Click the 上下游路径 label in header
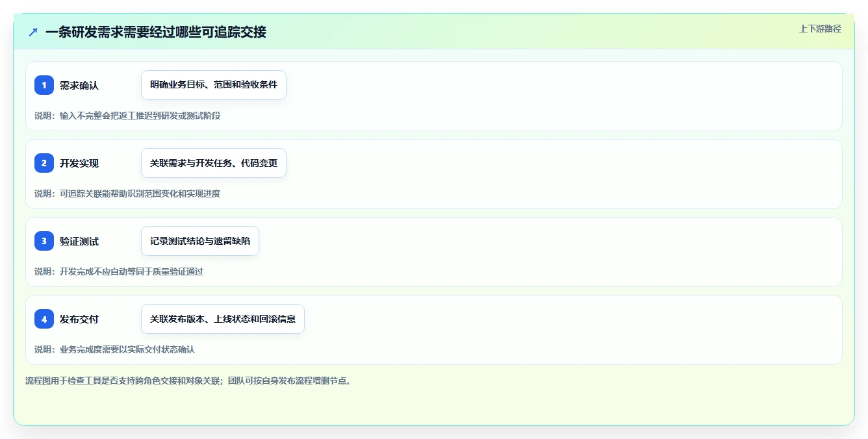The width and height of the screenshot is (868, 439). click(x=820, y=29)
